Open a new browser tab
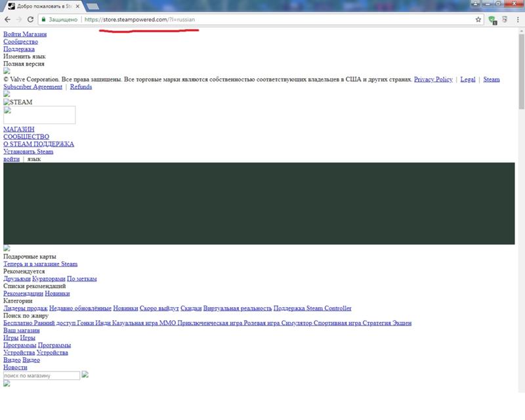Image resolution: width=525 pixels, height=420 pixels. click(93, 6)
